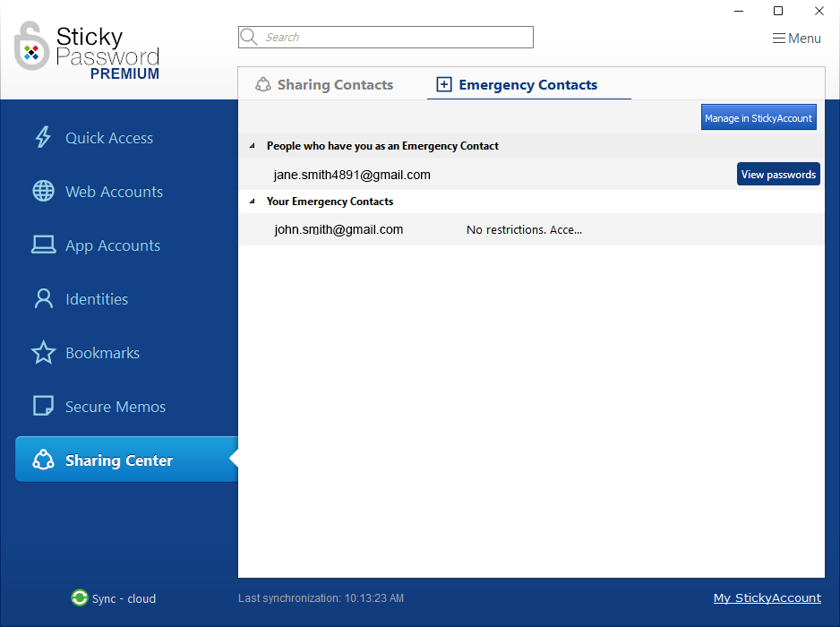Click the Secure Memos note icon
The height and width of the screenshot is (627, 840).
tap(43, 406)
